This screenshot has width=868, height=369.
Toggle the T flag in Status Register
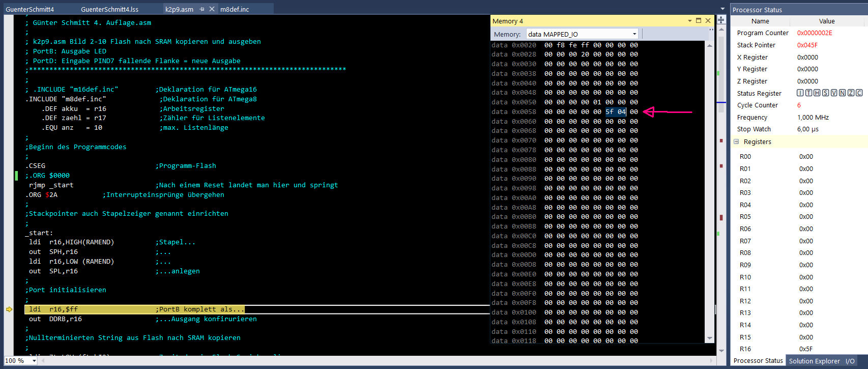point(808,93)
